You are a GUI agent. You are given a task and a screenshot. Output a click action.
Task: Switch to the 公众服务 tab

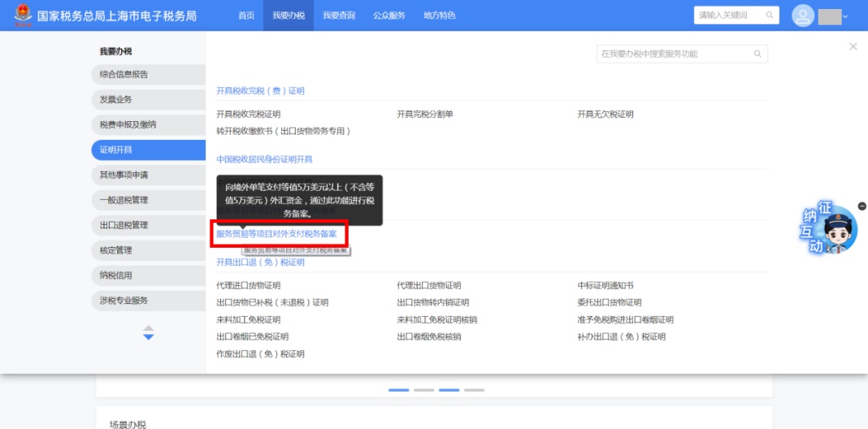coord(388,15)
